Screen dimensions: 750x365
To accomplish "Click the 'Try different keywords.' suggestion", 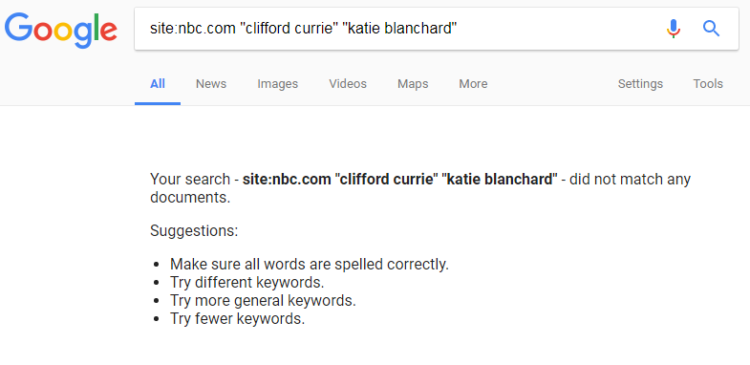I will 247,282.
